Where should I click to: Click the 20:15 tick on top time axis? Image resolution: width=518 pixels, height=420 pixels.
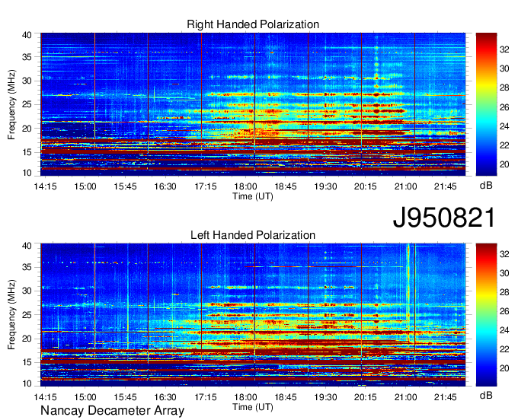366,186
